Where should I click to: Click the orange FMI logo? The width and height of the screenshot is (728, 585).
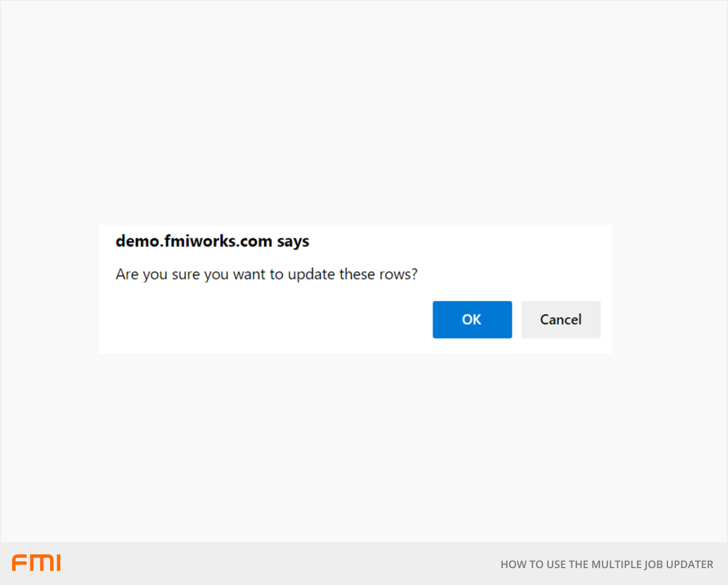(x=36, y=563)
